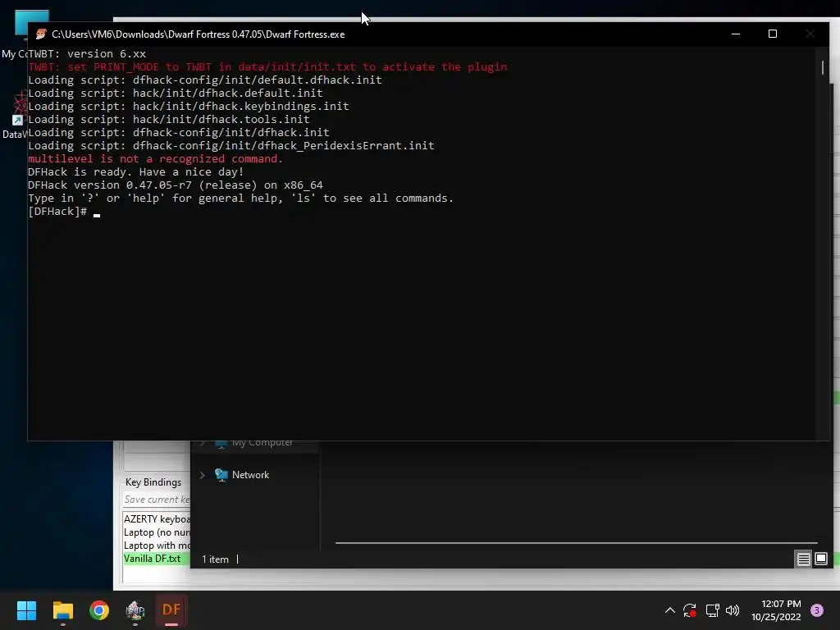Switch to the DF Dwarf Fortress taskbar button

pyautogui.click(x=171, y=610)
